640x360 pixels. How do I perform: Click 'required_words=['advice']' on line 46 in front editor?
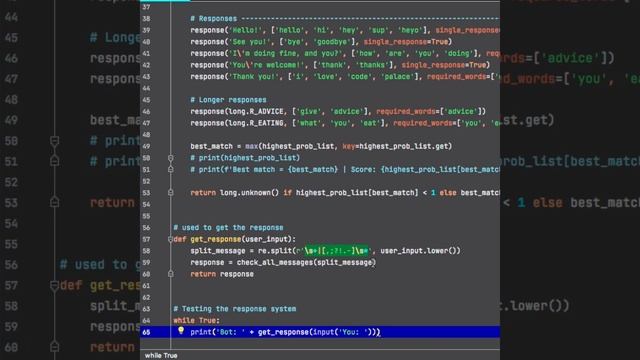point(429,111)
